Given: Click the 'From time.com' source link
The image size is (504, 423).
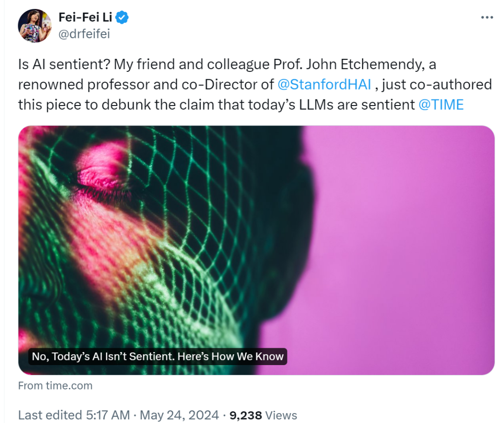Looking at the screenshot, I should (55, 385).
